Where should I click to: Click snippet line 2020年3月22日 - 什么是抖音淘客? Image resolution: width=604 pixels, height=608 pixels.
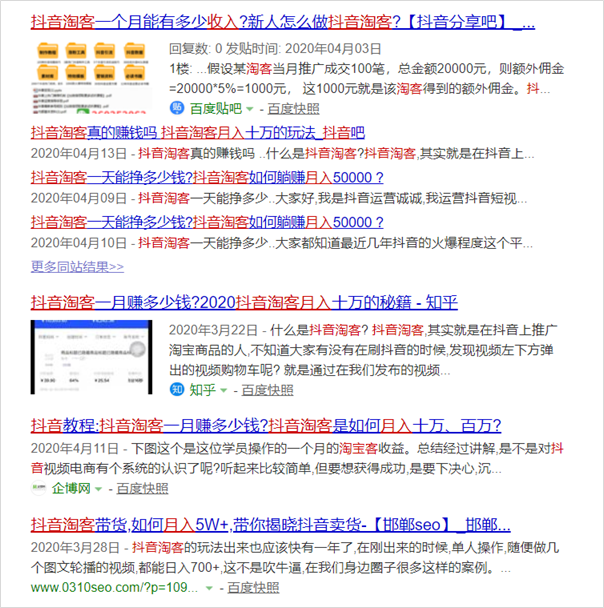(363, 330)
